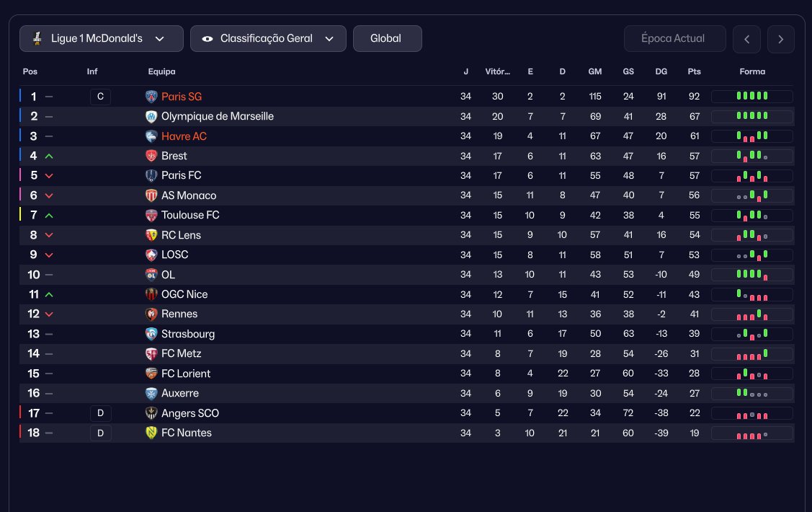Image resolution: width=812 pixels, height=512 pixels.
Task: Click the AS Monaco club crest
Action: click(151, 195)
